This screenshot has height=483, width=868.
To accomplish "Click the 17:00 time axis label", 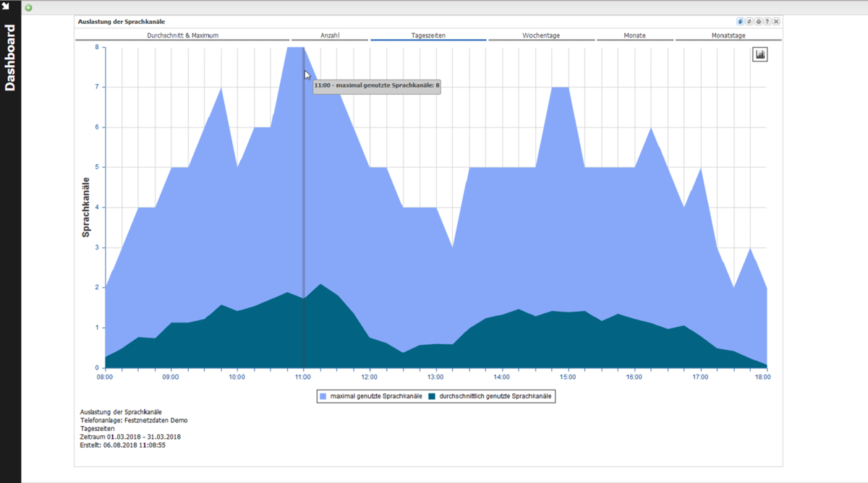I will coord(699,377).
